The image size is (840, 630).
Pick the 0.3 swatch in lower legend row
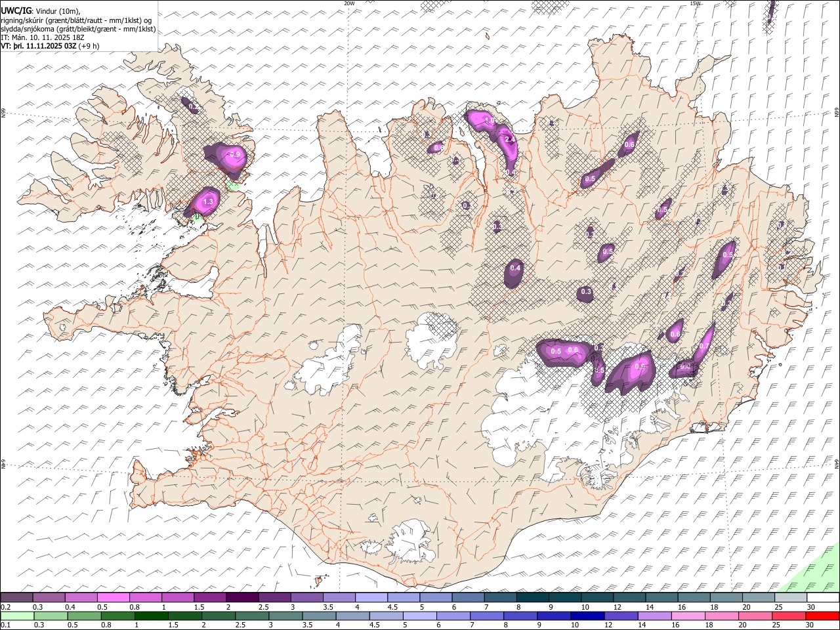coord(51,616)
